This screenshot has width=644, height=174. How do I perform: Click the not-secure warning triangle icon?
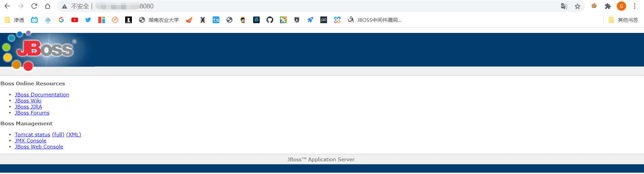coord(64,6)
